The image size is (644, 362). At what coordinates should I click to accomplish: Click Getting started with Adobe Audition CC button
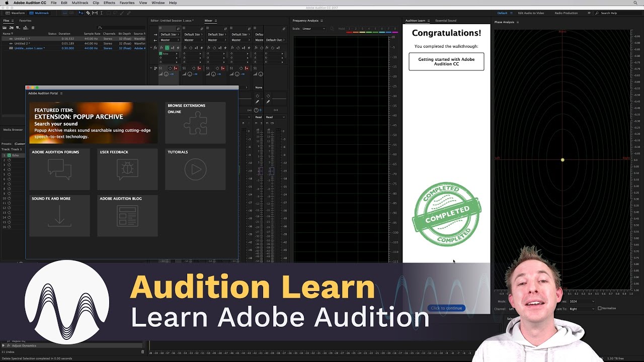coord(446,62)
